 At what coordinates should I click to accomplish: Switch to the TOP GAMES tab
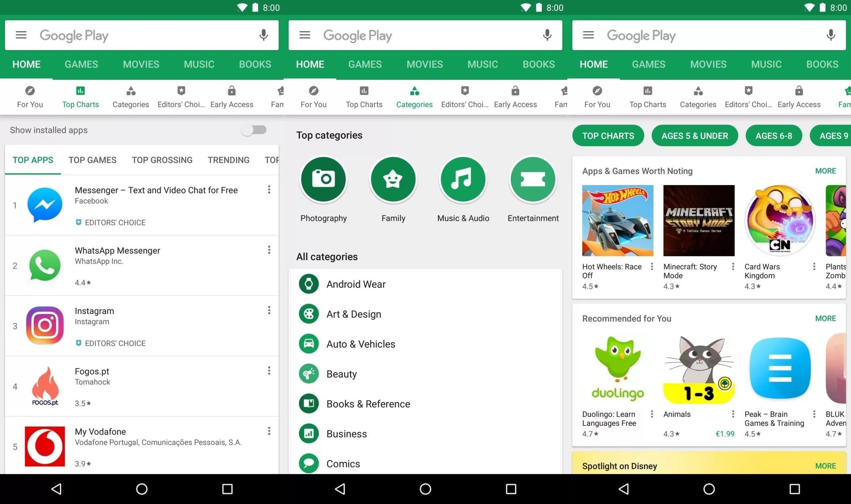(92, 160)
